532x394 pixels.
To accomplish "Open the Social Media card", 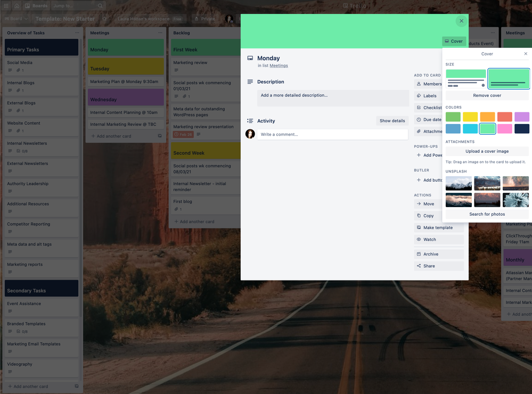I will pyautogui.click(x=42, y=66).
